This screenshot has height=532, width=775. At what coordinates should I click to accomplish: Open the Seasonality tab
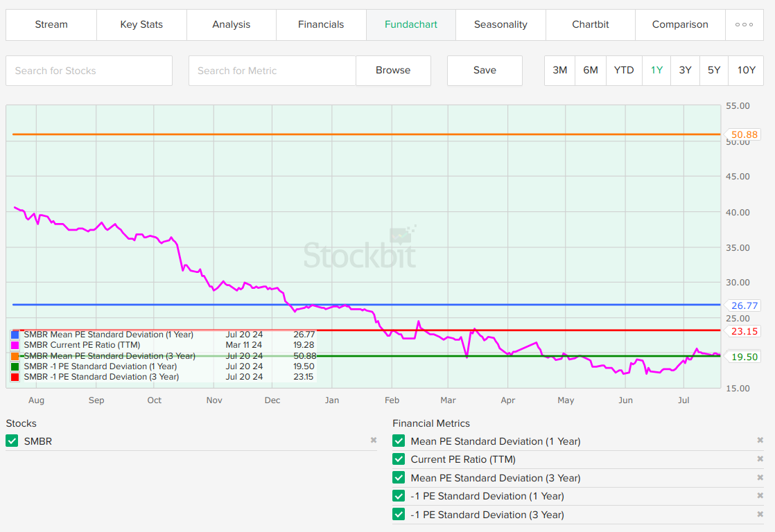pos(500,24)
